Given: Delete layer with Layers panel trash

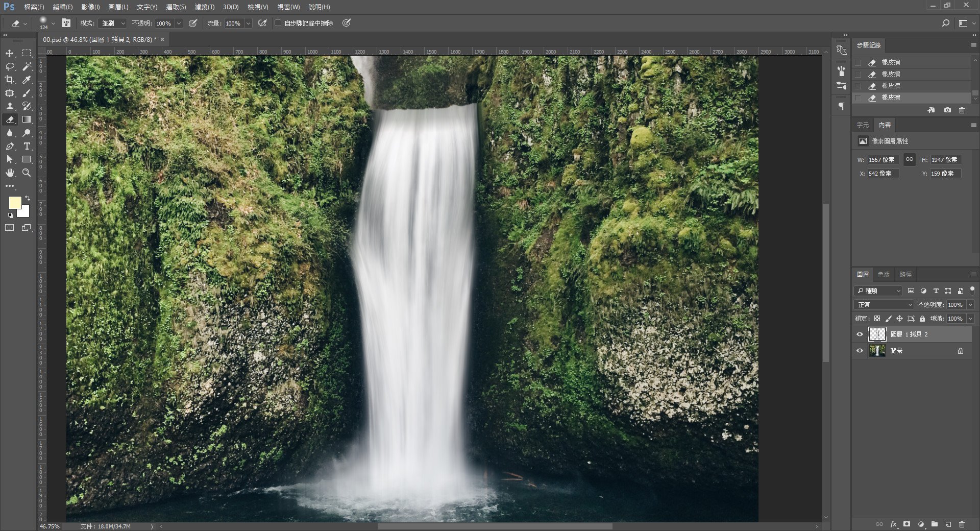Looking at the screenshot, I should click(x=962, y=524).
